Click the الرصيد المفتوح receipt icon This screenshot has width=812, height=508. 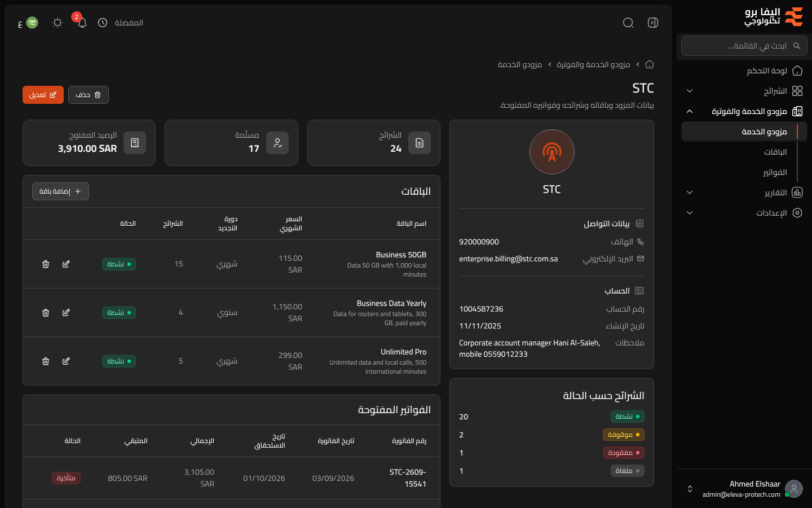tap(135, 143)
